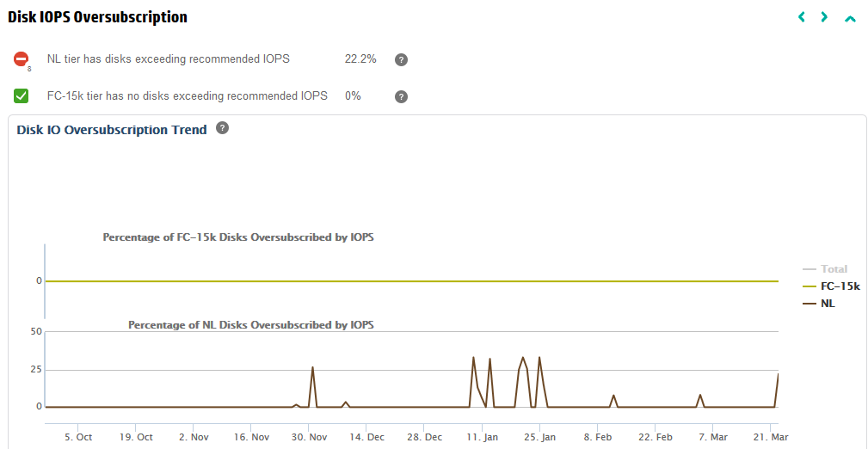Click the 30. Nov date axis label
Viewport: 868px width, 449px height.
309,437
